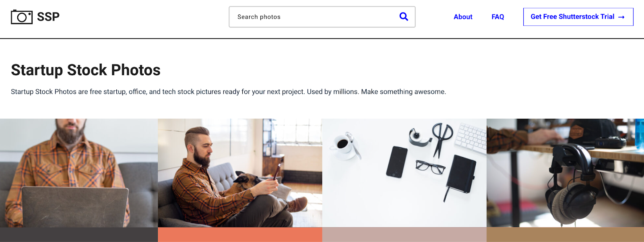The width and height of the screenshot is (644, 242).
Task: Click the camera logo icon
Action: [x=22, y=17]
